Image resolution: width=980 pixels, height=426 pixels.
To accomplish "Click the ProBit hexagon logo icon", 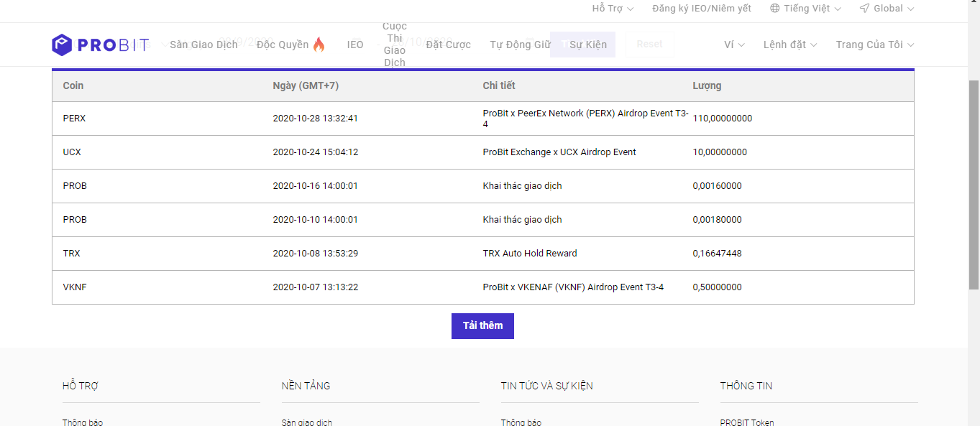I will click(x=62, y=45).
